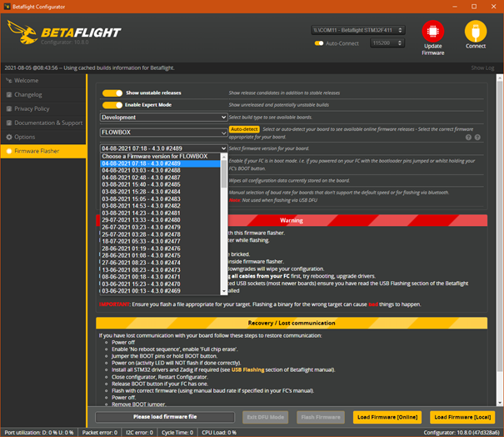Select firmware build 4.3.0 #2481
Viewport: 504px width, 437px height.
pos(161,213)
